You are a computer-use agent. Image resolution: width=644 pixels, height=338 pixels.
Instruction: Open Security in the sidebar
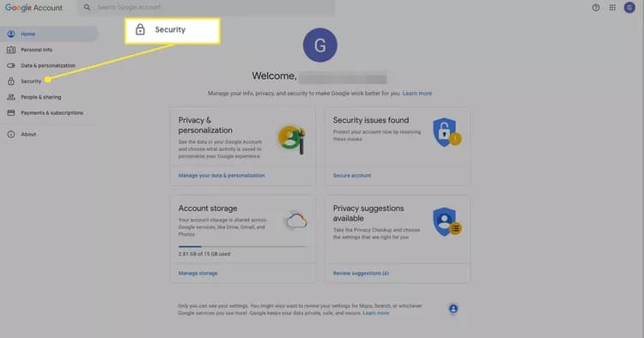tap(31, 81)
